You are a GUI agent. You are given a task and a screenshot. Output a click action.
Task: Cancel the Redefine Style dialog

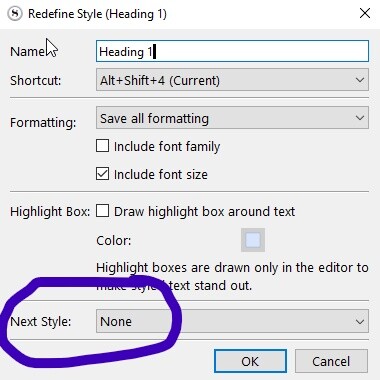pos(331,361)
